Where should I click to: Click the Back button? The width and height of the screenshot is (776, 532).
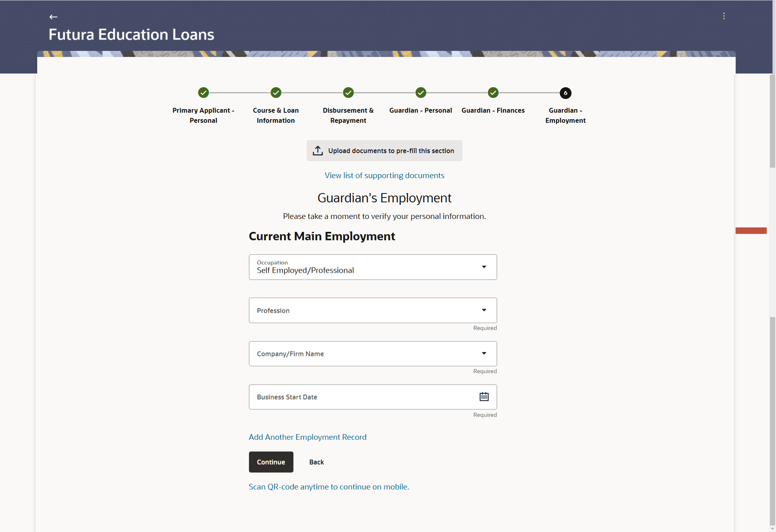pyautogui.click(x=316, y=462)
